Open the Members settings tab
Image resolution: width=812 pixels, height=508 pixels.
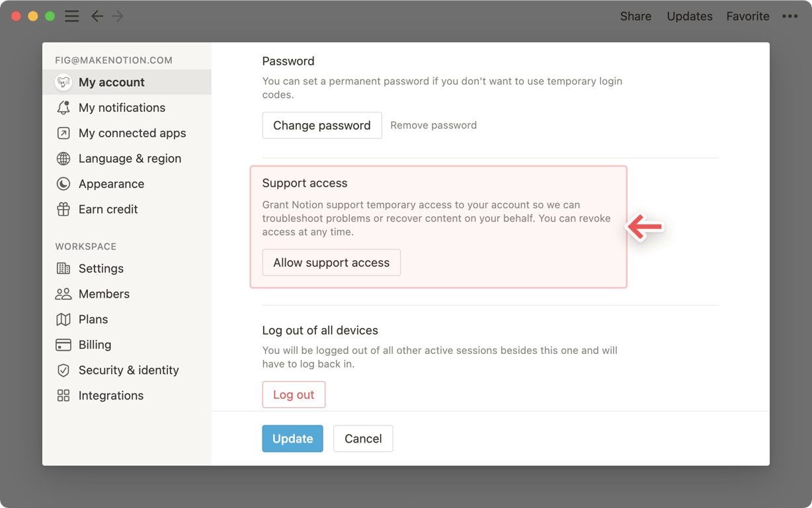(x=104, y=294)
